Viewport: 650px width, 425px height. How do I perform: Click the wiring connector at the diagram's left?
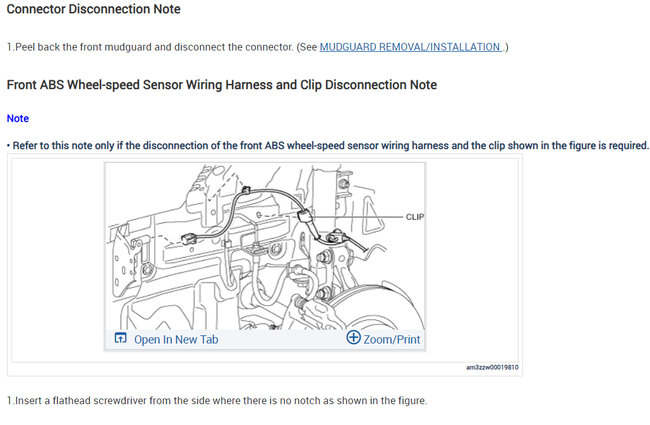pyautogui.click(x=190, y=237)
